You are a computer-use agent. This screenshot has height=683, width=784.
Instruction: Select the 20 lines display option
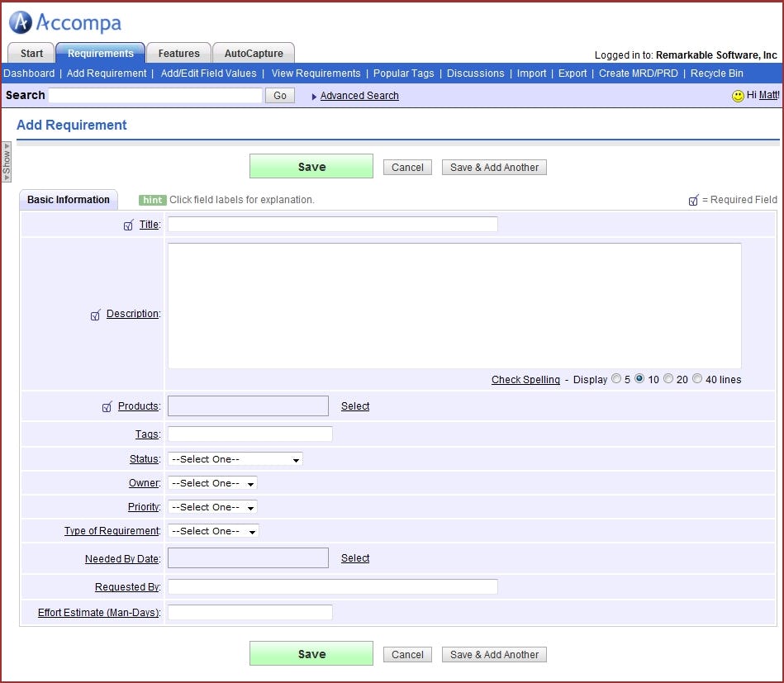668,378
